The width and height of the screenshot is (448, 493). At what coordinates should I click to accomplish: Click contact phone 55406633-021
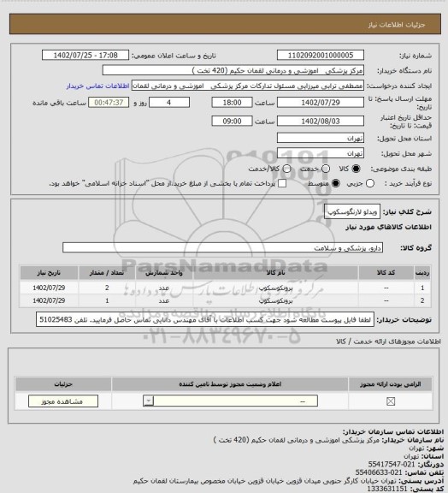[x=379, y=472]
